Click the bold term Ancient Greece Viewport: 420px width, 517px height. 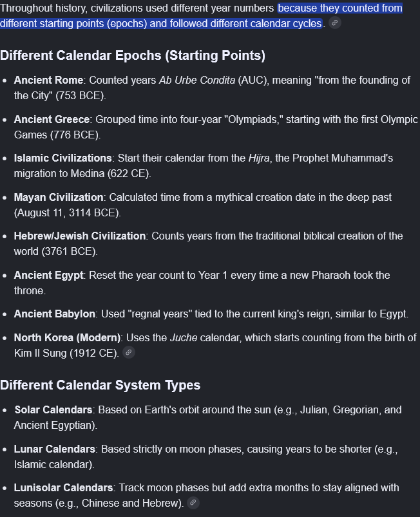pyautogui.click(x=52, y=119)
